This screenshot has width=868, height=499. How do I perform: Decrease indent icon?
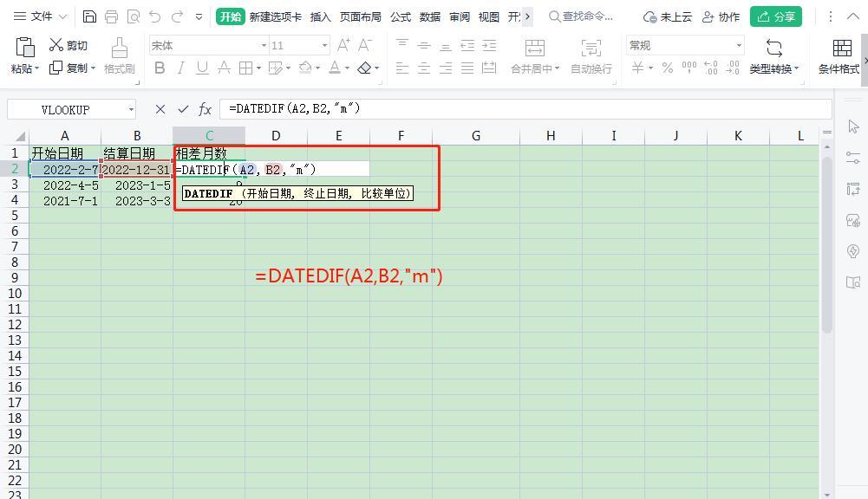[467, 45]
